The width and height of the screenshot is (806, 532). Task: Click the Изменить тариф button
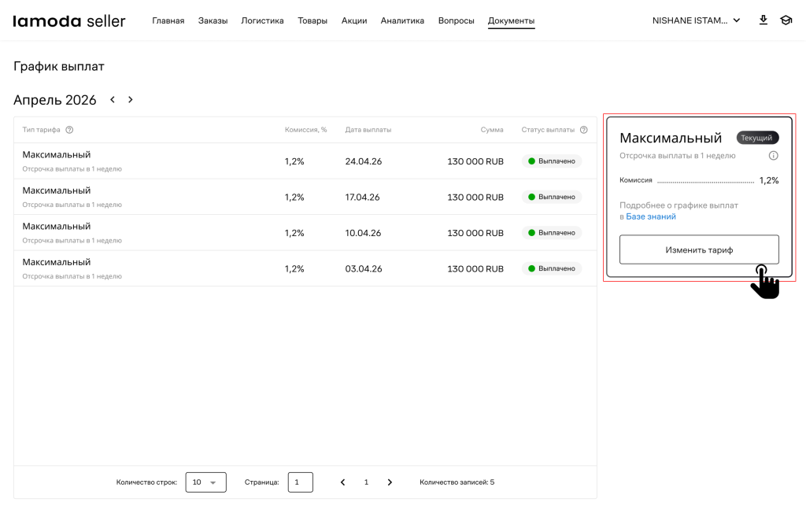point(698,249)
